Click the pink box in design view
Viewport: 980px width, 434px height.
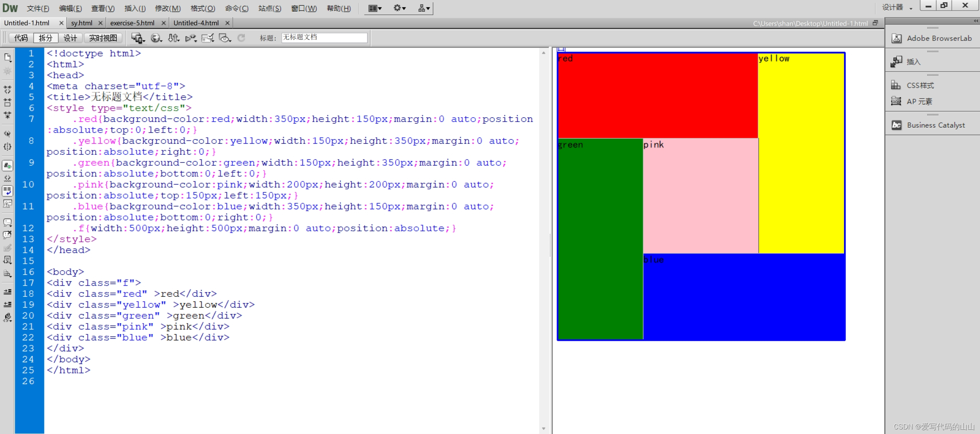point(700,196)
